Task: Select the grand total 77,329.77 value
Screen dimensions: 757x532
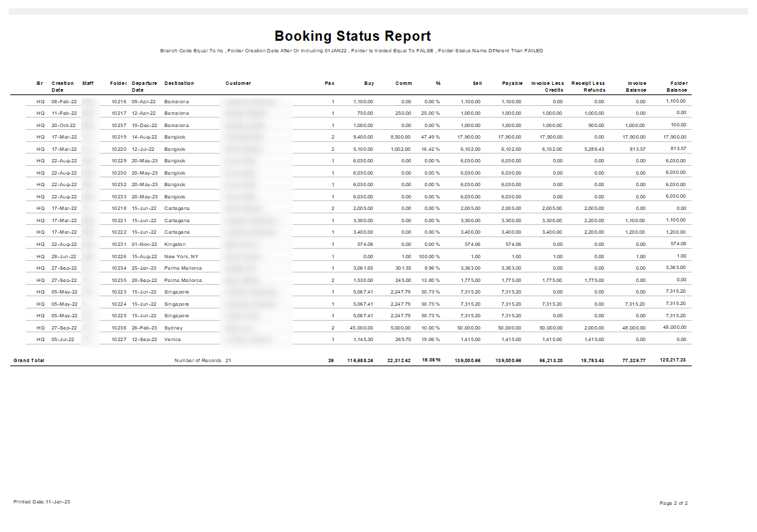Action: tap(634, 361)
